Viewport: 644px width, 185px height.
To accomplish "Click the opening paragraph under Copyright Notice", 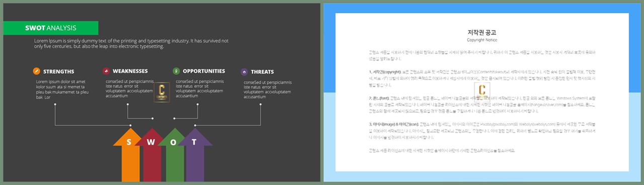I will click(x=482, y=55).
